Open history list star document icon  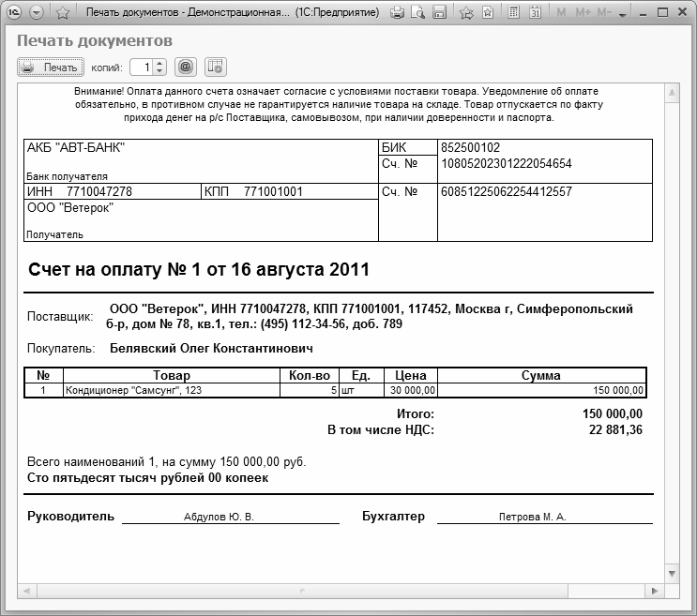[488, 12]
